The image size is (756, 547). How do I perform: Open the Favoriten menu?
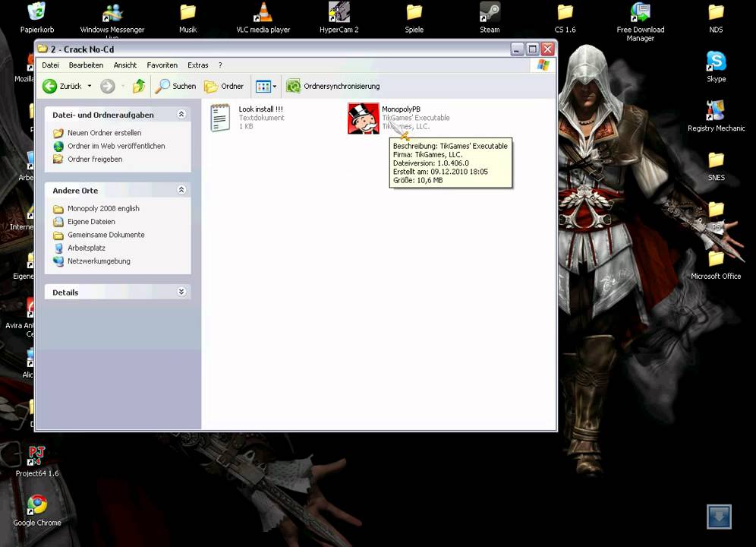[x=162, y=65]
